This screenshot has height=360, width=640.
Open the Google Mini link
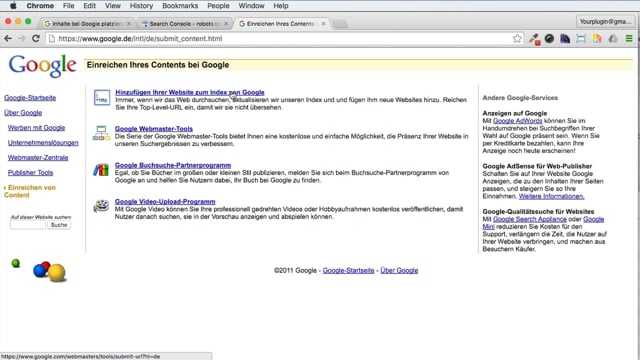coord(593,219)
